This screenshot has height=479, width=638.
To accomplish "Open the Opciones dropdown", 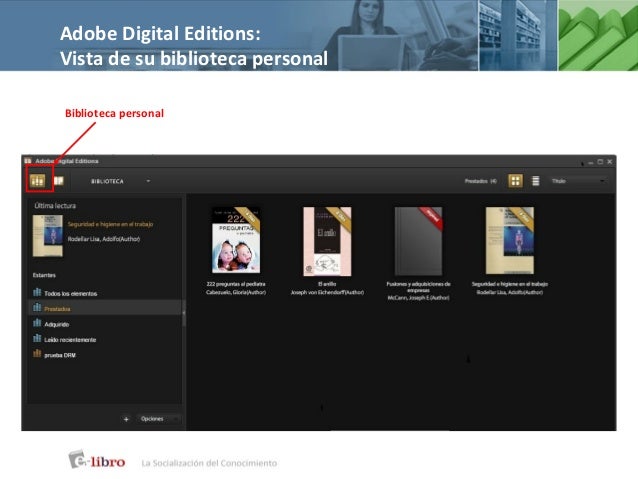I will [160, 419].
